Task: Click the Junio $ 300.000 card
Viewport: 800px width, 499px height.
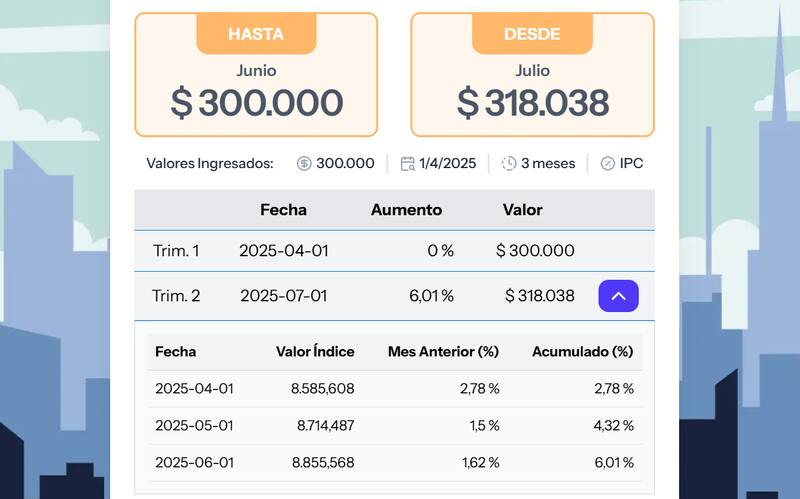Action: (x=256, y=95)
